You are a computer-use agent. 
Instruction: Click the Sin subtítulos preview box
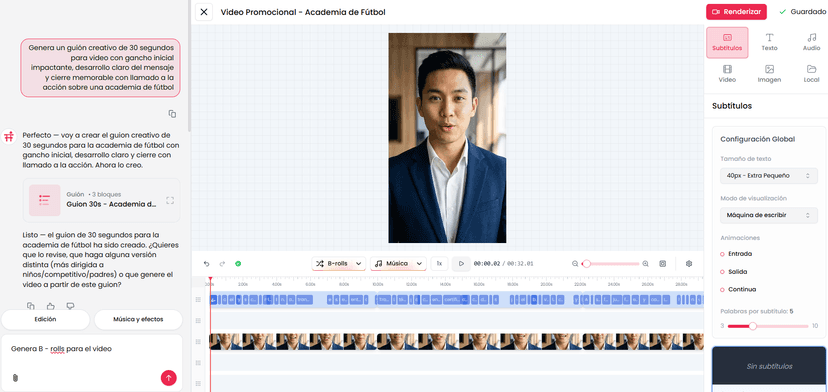pos(769,366)
